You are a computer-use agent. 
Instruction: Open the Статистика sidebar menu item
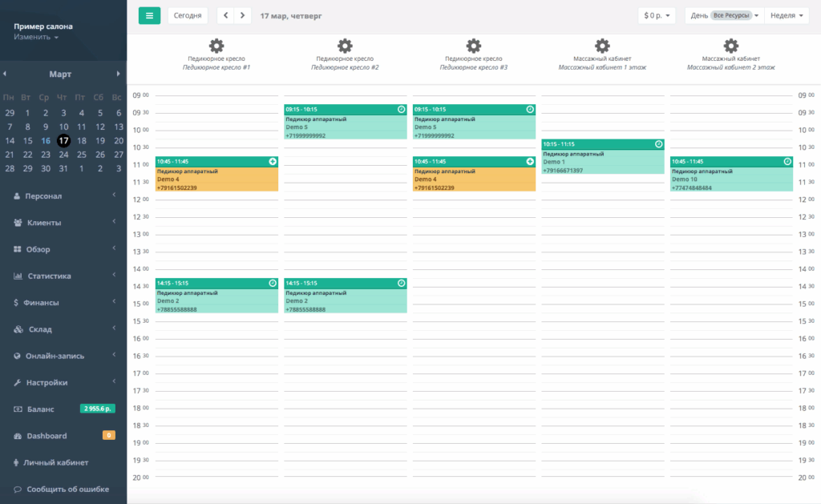pos(63,276)
